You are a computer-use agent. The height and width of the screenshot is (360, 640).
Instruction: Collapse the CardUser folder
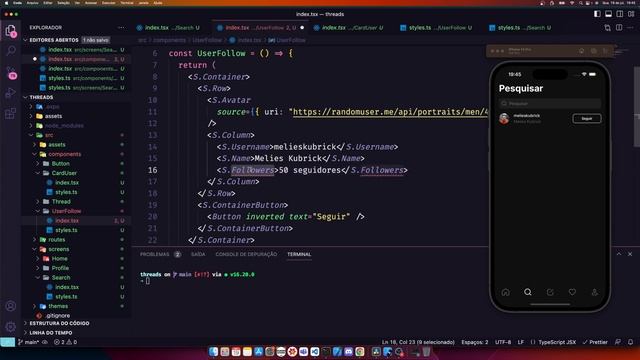coord(64,173)
